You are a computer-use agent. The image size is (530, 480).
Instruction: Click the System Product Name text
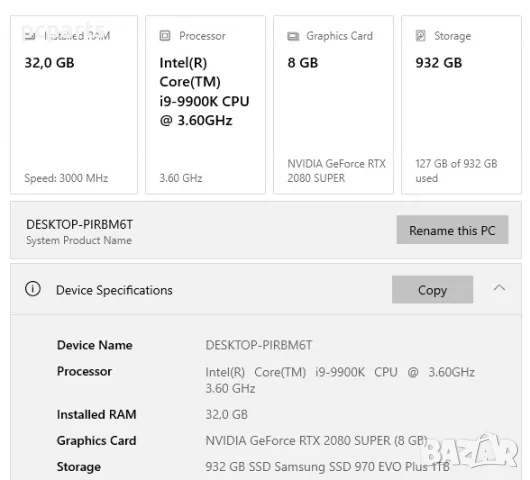coord(79,240)
